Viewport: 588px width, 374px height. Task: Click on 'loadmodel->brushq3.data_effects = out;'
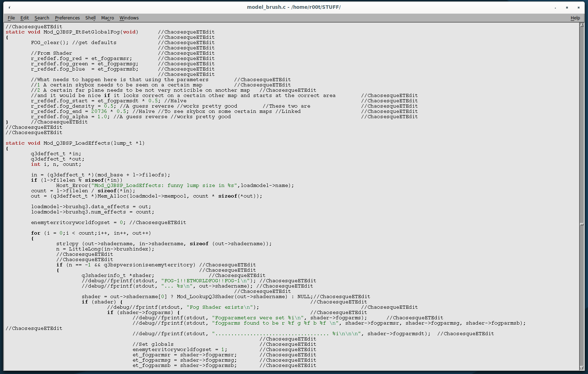[x=91, y=207]
